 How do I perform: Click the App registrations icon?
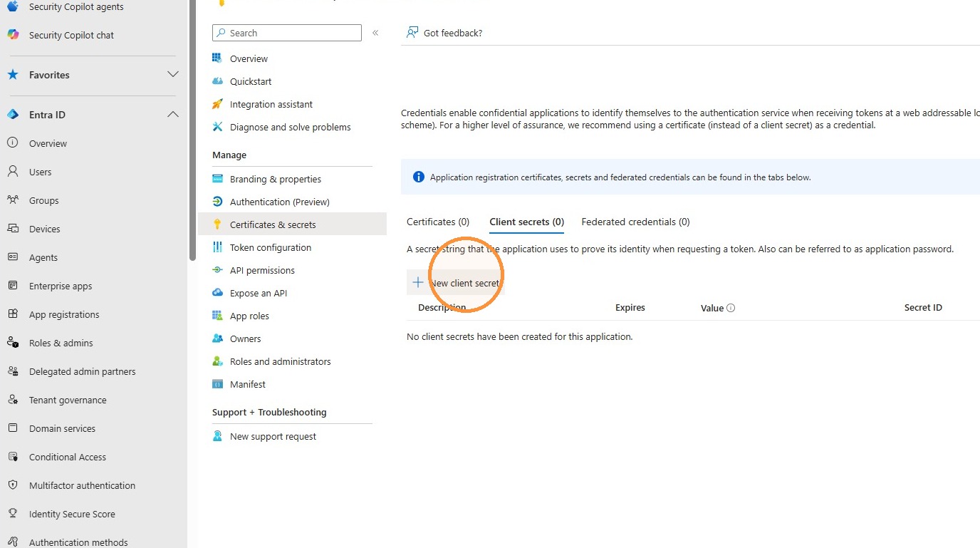point(13,314)
